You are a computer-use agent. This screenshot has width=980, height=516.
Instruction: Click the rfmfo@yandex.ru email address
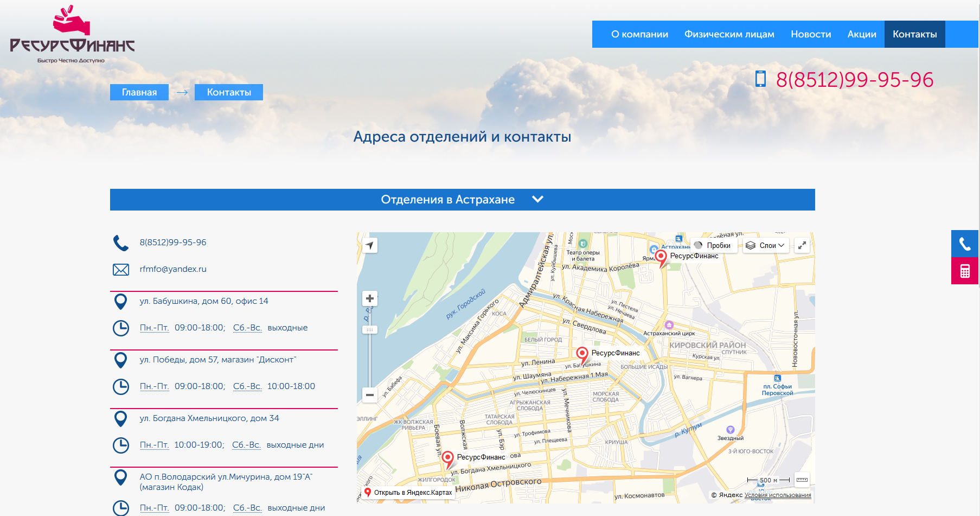(x=173, y=269)
